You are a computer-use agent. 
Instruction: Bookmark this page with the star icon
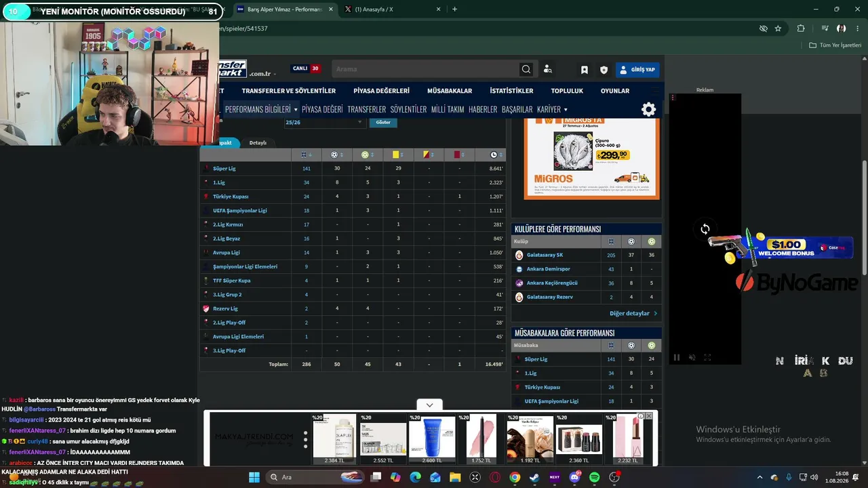[x=778, y=28]
